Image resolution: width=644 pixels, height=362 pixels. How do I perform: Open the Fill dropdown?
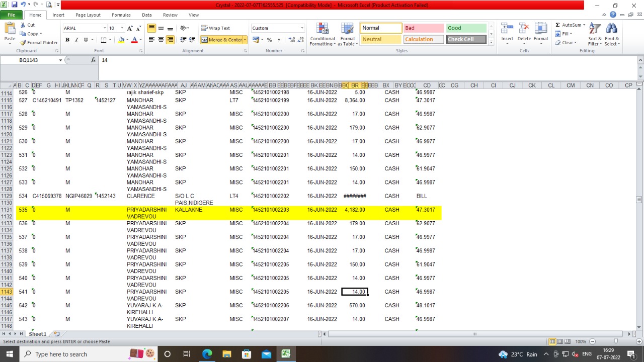(564, 34)
